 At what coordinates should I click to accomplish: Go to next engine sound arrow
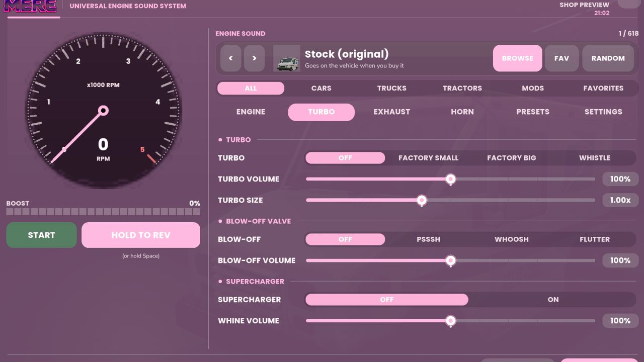(254, 58)
